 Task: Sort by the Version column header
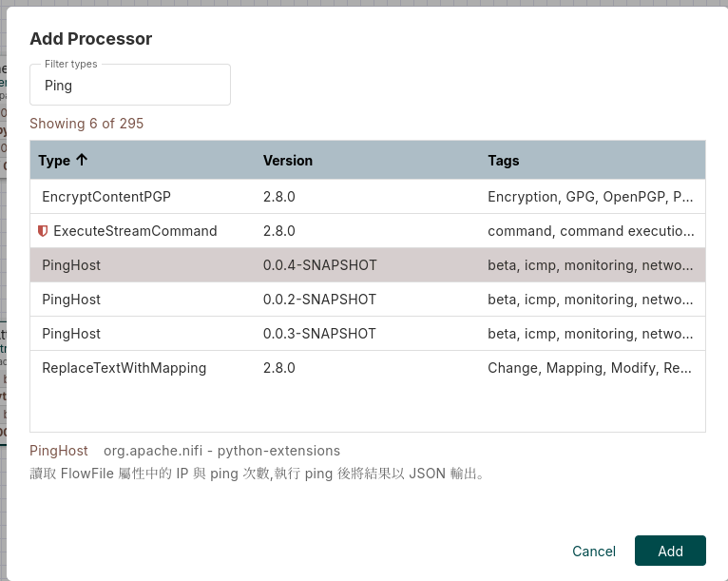click(x=287, y=161)
